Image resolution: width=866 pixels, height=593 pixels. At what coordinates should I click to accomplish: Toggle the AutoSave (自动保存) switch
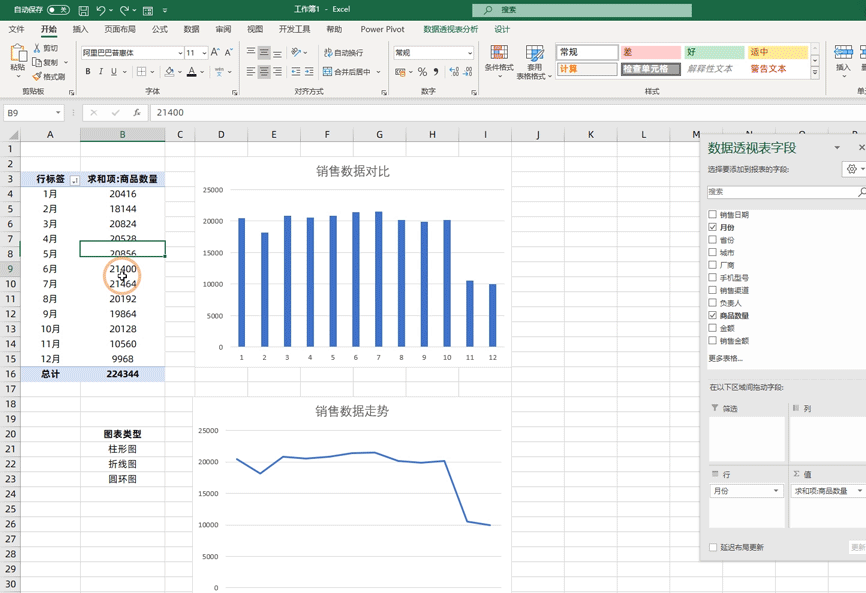(58, 10)
